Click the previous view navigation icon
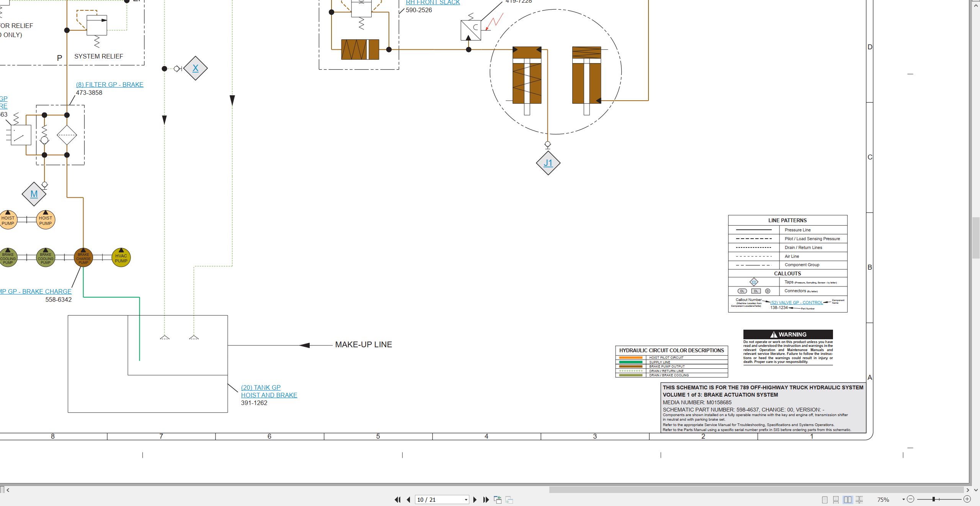 (498, 499)
